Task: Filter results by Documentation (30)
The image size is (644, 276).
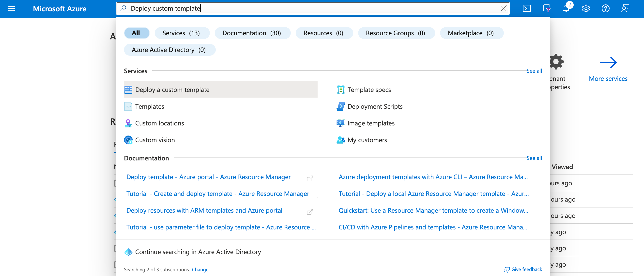Action: (251, 33)
